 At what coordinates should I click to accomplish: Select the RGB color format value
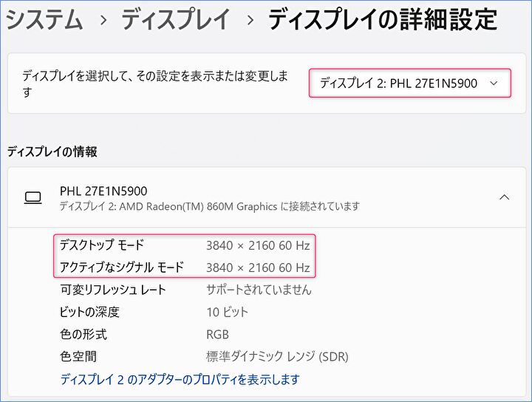point(218,334)
